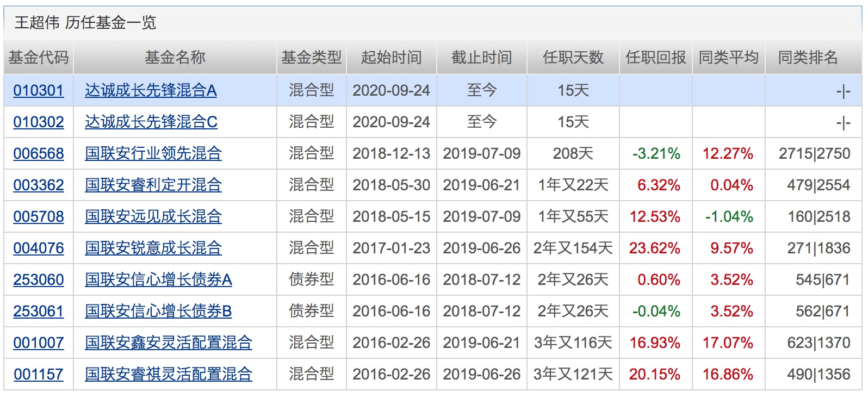Open 国联安鑫安灵活配置混合 fund page

pos(169,343)
